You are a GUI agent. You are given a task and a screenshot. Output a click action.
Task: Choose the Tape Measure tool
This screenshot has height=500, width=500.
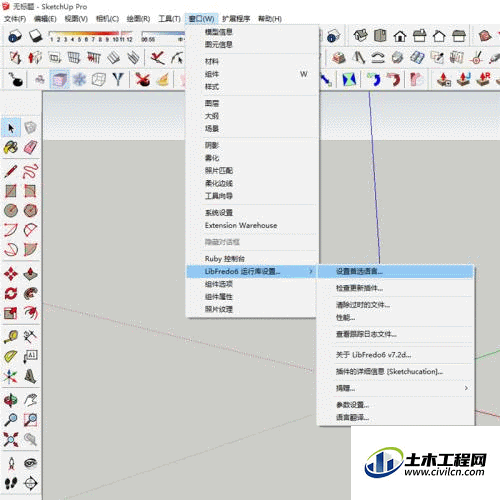[11, 337]
